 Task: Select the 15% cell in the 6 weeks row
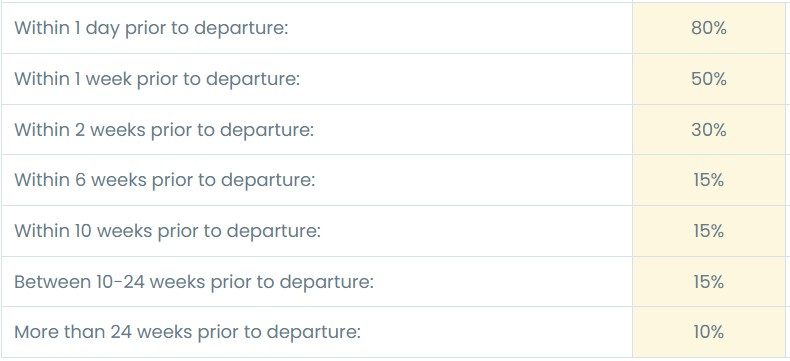point(708,180)
